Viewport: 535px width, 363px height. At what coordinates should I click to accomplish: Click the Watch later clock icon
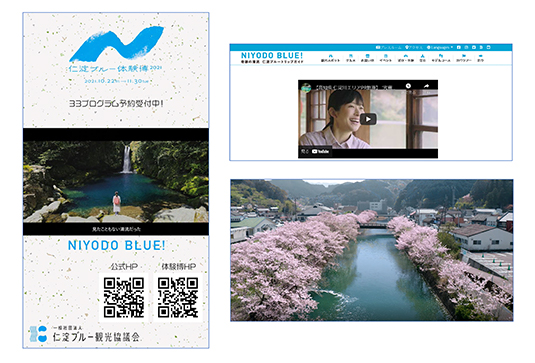(x=408, y=86)
